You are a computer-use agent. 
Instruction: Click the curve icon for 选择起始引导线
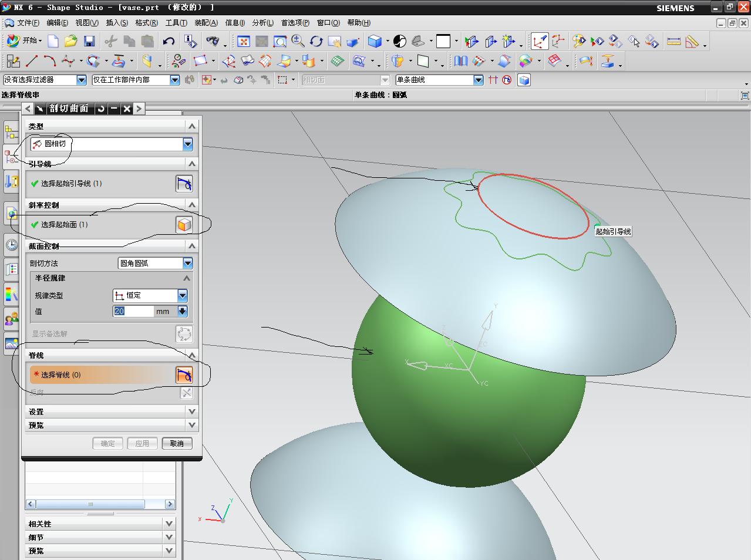click(x=184, y=184)
